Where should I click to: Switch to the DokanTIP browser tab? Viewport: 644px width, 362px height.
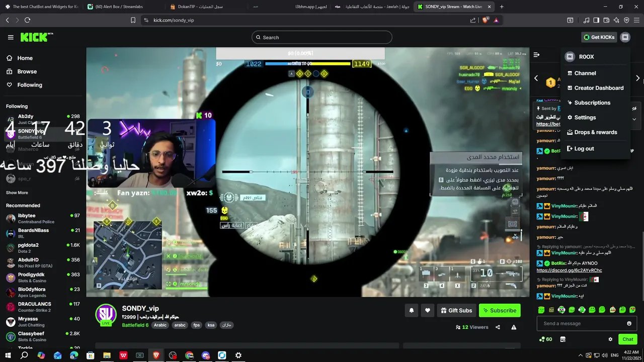pyautogui.click(x=204, y=7)
